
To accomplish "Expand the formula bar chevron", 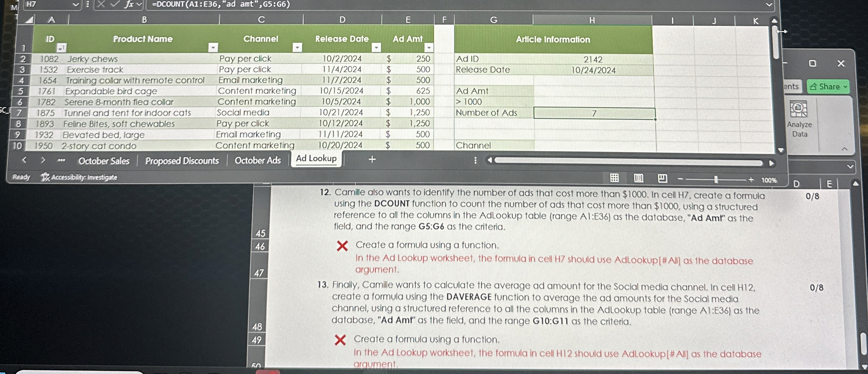I will [x=769, y=5].
